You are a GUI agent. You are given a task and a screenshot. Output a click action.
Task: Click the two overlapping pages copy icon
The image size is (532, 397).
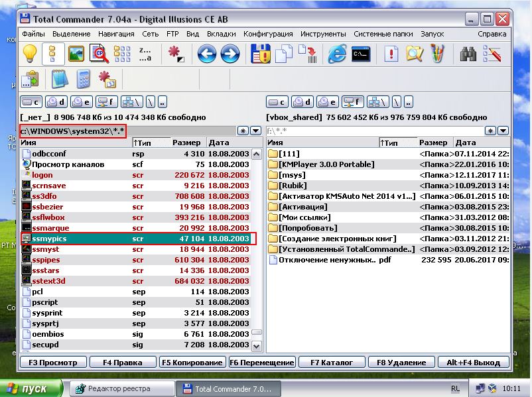(x=284, y=54)
